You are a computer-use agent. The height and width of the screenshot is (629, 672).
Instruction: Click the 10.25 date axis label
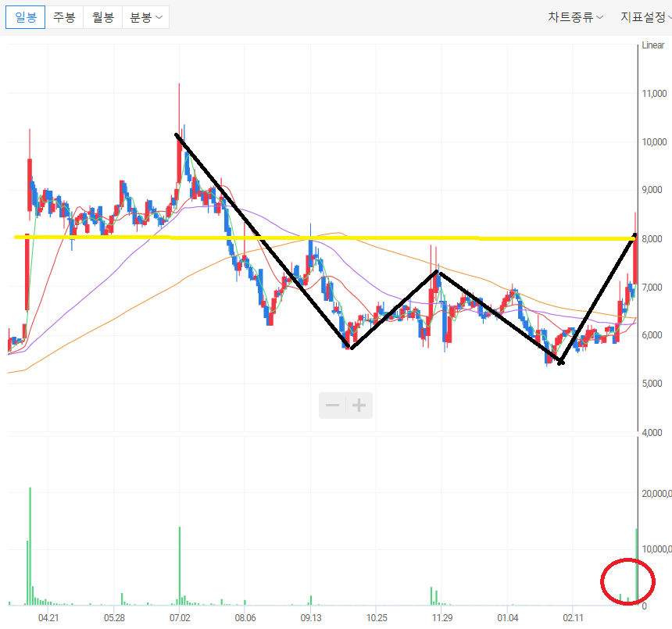tap(377, 617)
